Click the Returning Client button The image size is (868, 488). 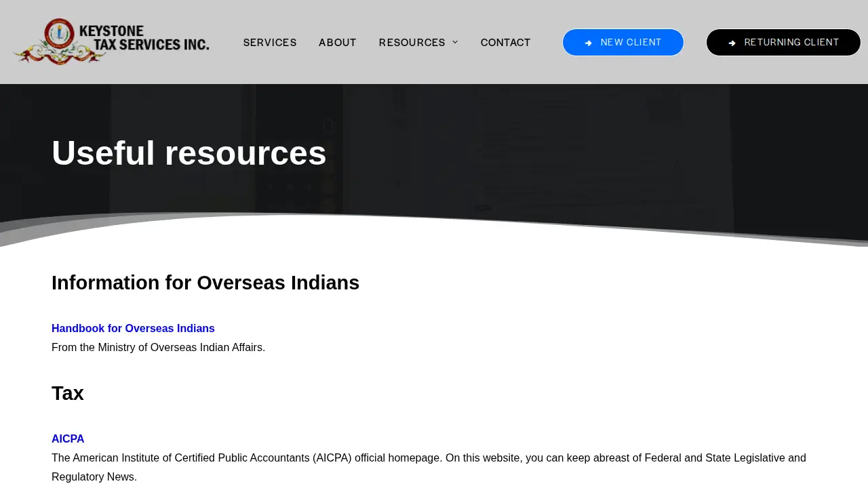click(x=783, y=42)
